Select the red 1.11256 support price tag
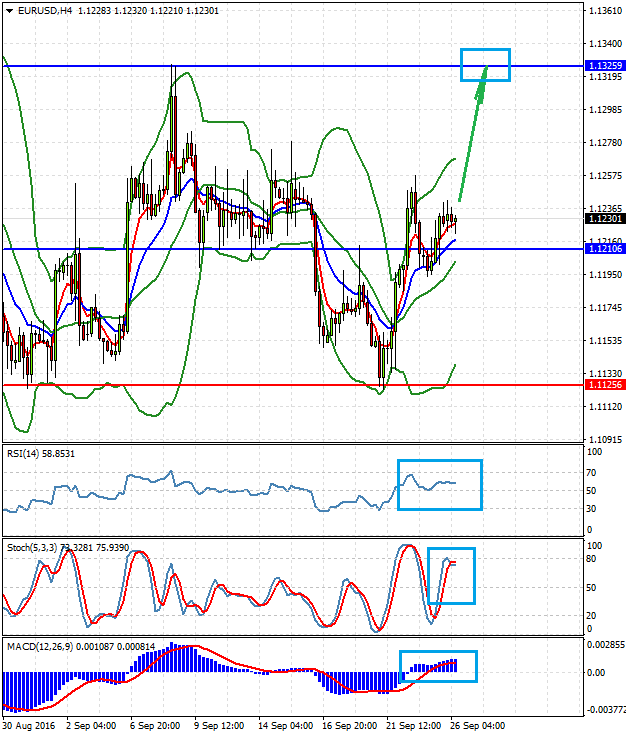626x737 pixels. point(603,384)
